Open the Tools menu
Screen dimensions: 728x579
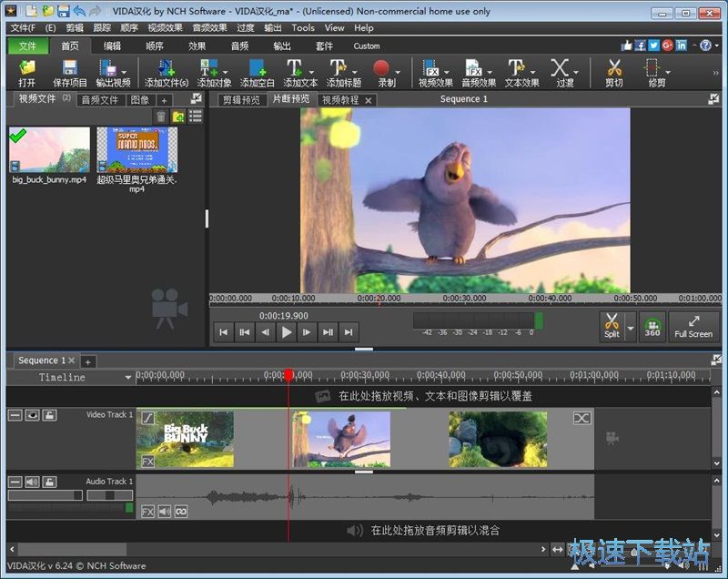(x=303, y=27)
